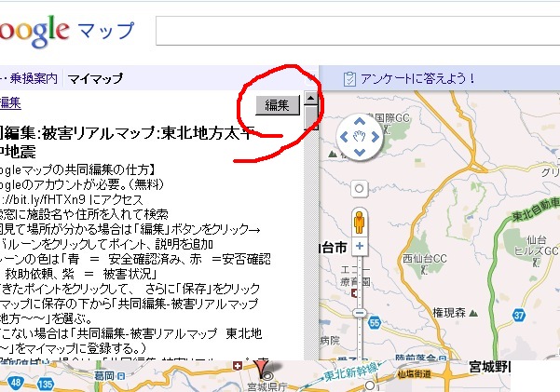Select the Street View pegman icon

360,222
